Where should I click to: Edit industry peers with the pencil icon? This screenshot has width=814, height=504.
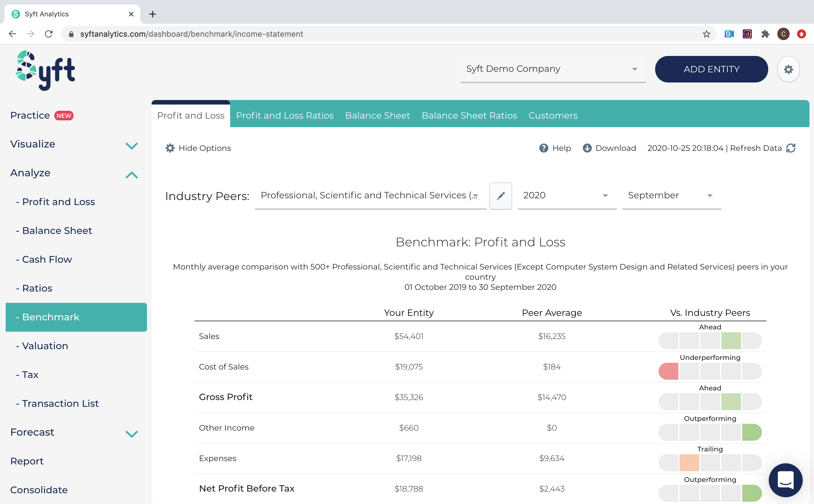(x=500, y=196)
